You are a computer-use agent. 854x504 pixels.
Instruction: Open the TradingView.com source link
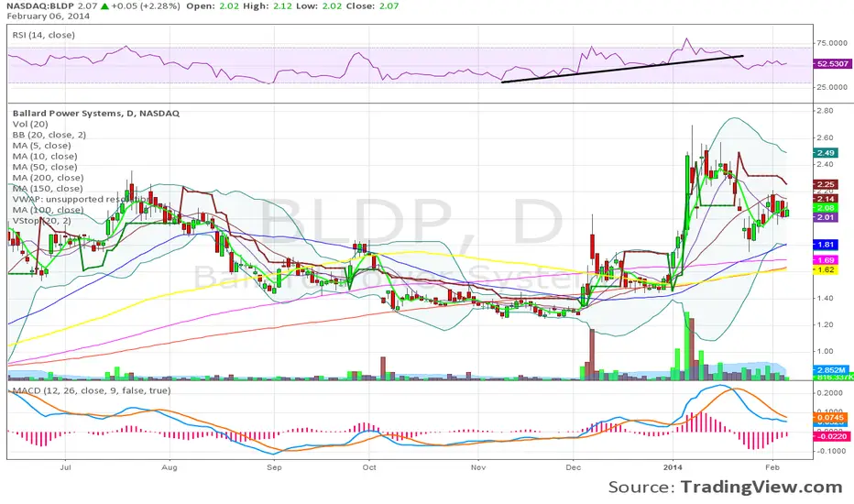pyautogui.click(x=761, y=487)
